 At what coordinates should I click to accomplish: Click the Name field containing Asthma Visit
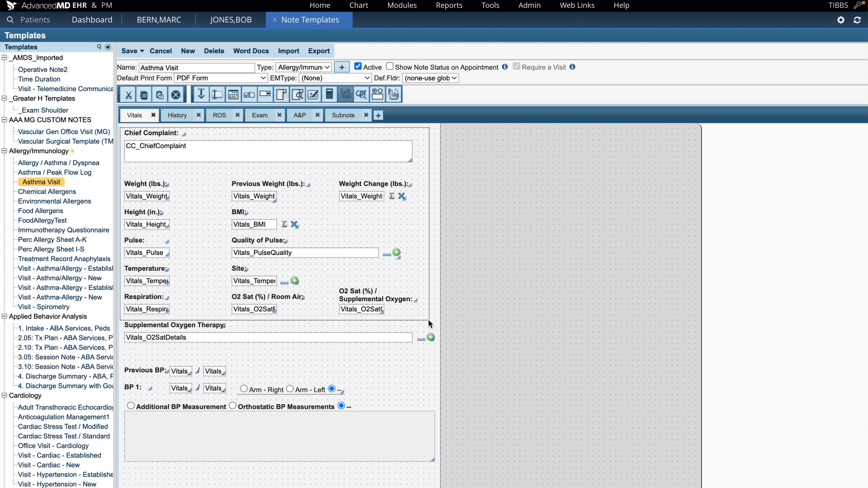[197, 68]
